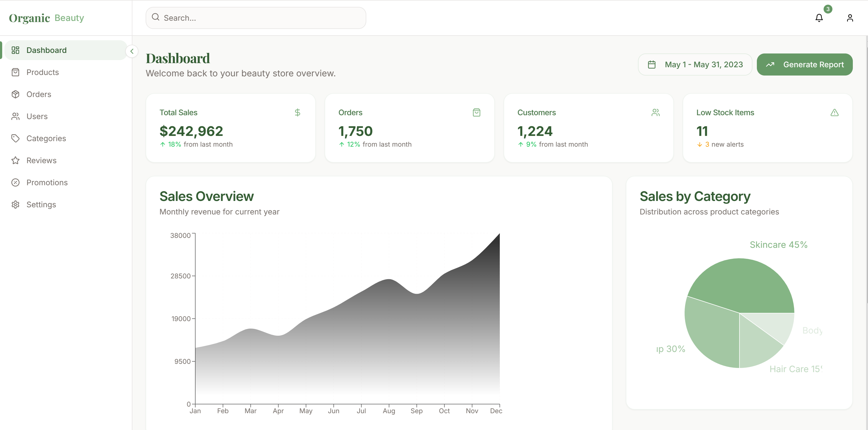Click the dollar sign icon on Total Sales card
The height and width of the screenshot is (430, 868).
click(297, 112)
